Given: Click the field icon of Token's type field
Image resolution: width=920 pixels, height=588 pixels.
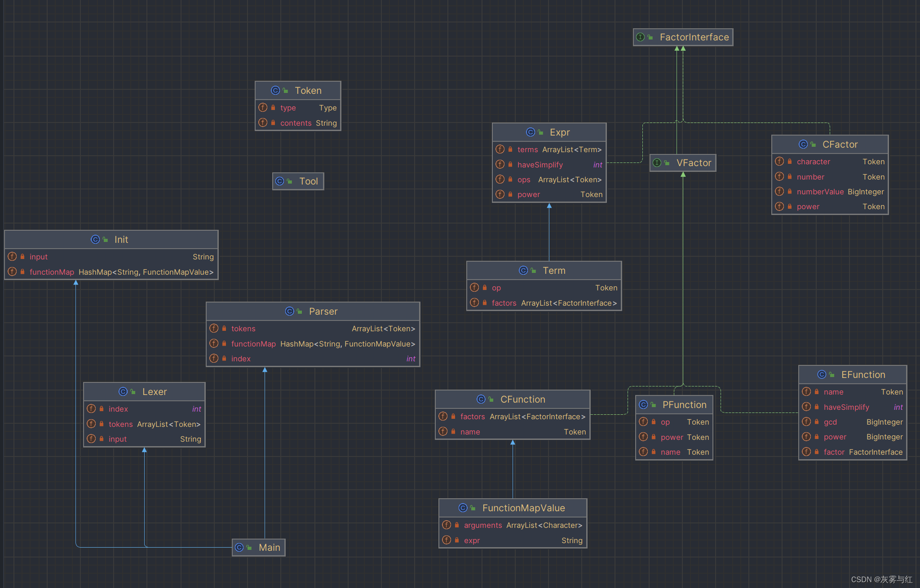Looking at the screenshot, I should point(263,108).
